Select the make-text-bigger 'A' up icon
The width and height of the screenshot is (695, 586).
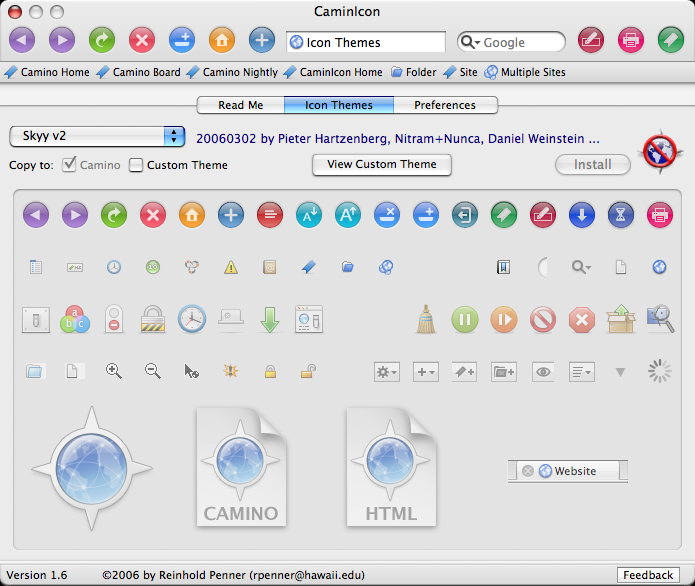coord(348,215)
